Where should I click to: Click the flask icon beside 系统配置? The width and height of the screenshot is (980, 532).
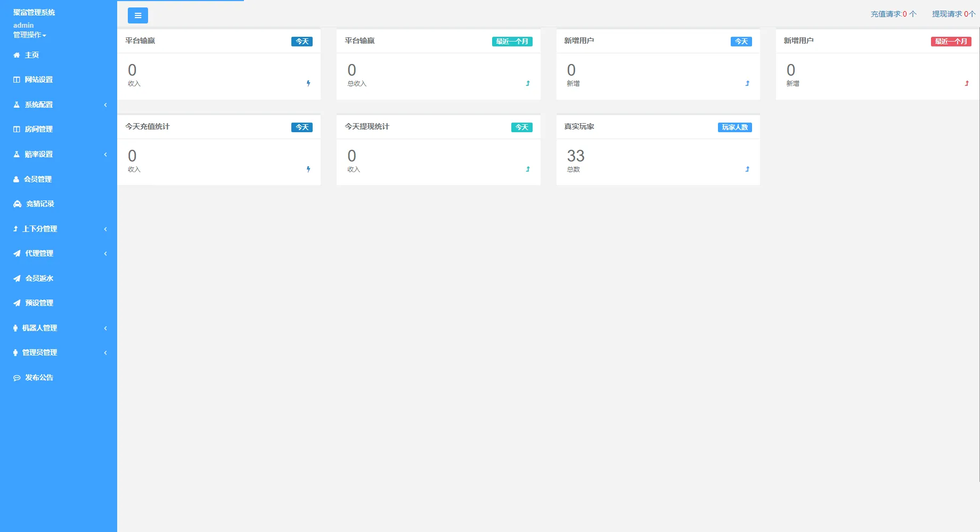pyautogui.click(x=17, y=104)
